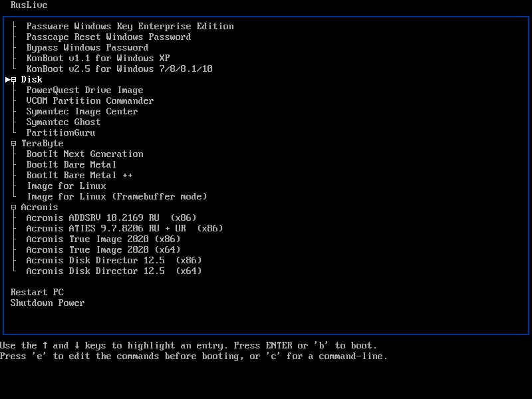Select Bypass Windows Password entry
Screen dimensions: 532x399
[x=87, y=48]
